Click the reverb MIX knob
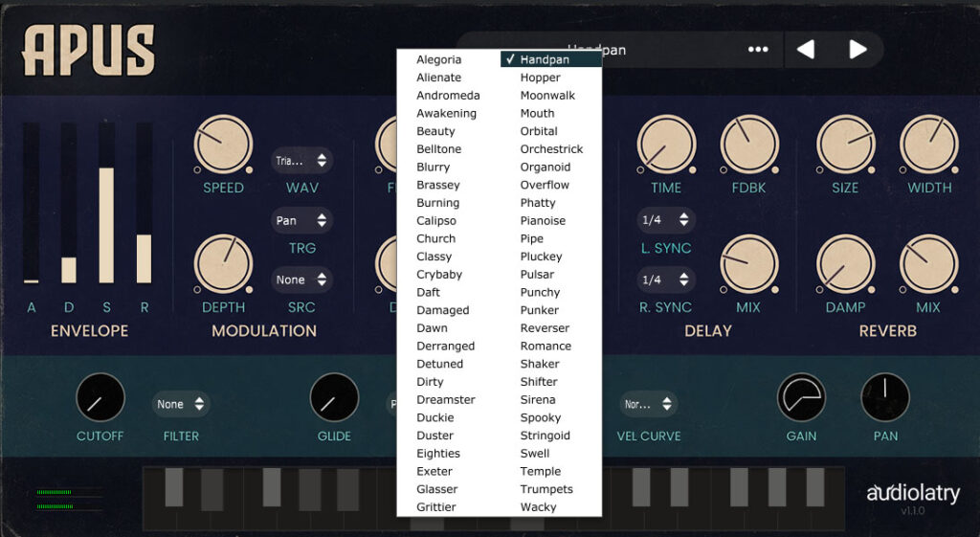Viewport: 980px width, 537px height. pos(928,264)
